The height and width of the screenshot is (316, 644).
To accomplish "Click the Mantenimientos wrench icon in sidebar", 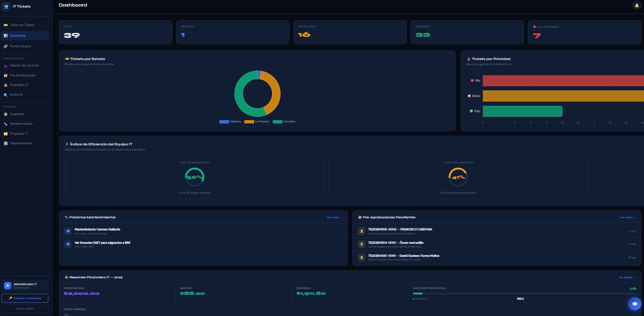I will [x=5, y=124].
